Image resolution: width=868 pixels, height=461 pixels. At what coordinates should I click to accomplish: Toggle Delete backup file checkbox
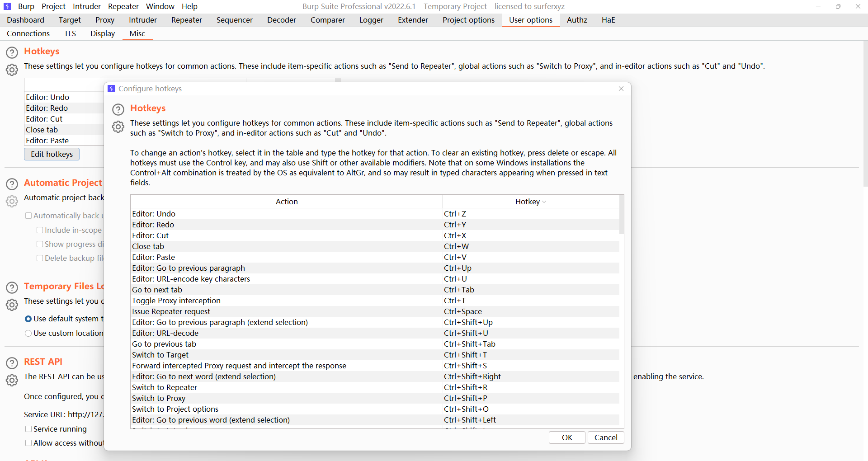tap(40, 258)
